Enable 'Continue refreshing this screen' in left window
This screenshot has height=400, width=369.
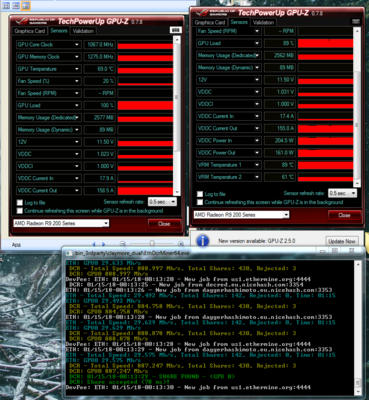tap(20, 211)
